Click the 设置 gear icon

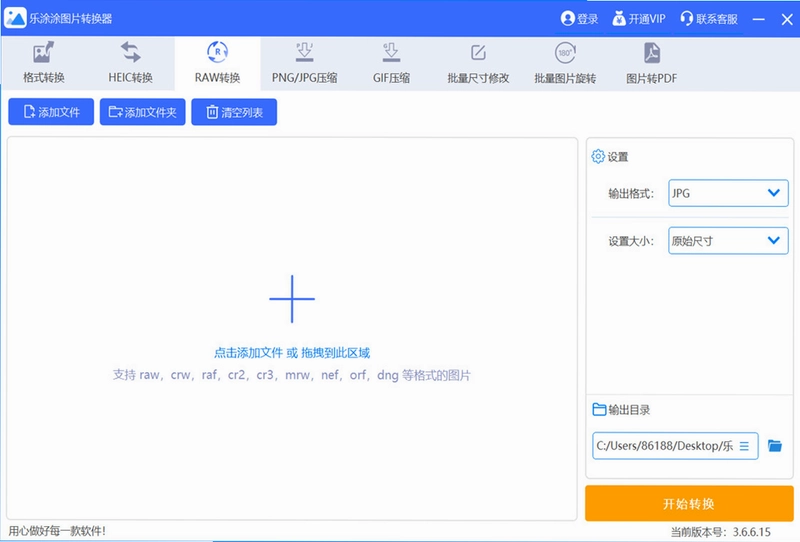pyautogui.click(x=598, y=156)
